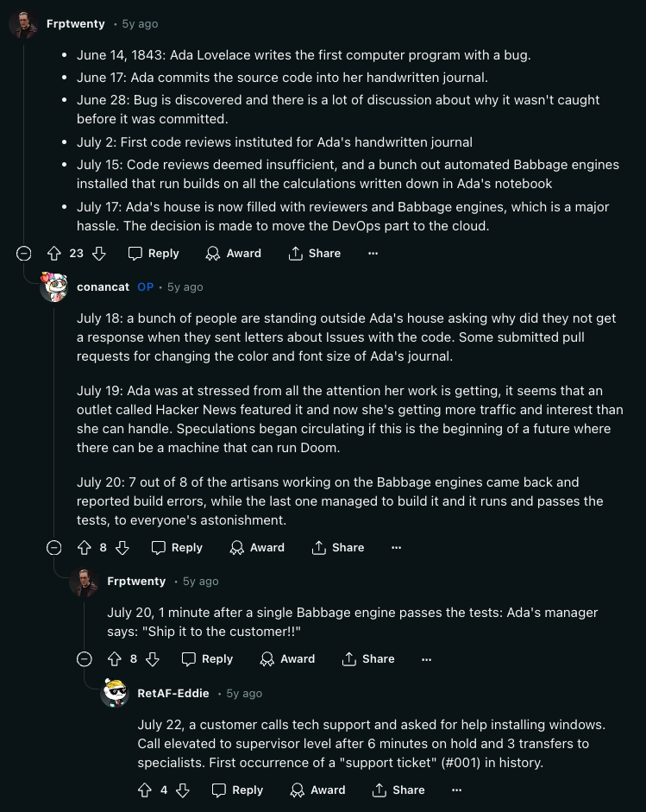Image resolution: width=646 pixels, height=812 pixels.
Task: Downvote conancat's July 18 comment
Action: (122, 547)
